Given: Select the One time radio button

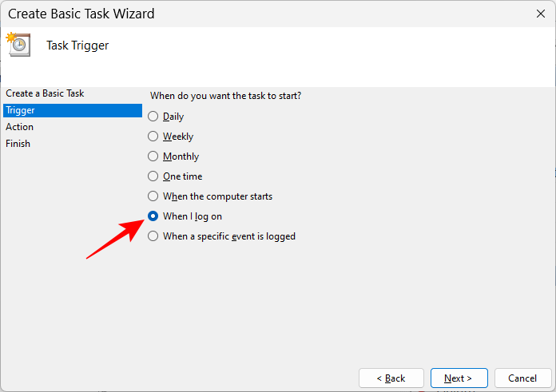Looking at the screenshot, I should point(153,176).
